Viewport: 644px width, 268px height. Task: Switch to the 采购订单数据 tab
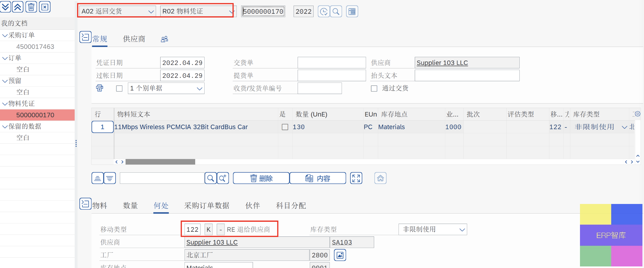(207, 206)
